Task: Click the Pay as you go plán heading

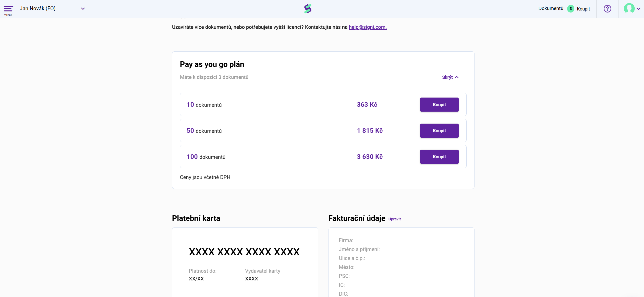Action: tap(212, 64)
